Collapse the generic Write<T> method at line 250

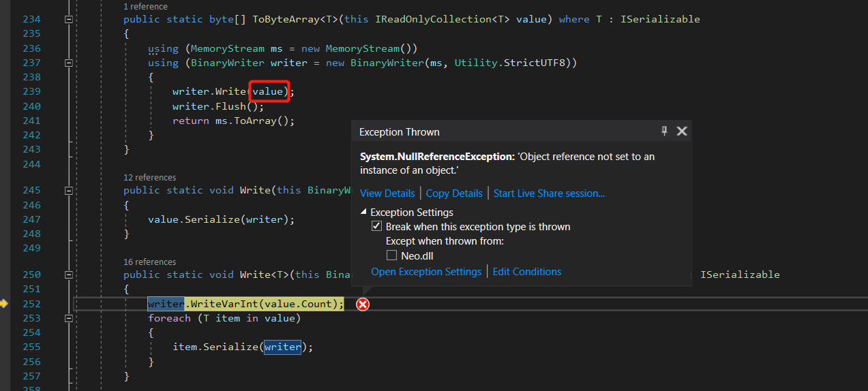(68, 275)
